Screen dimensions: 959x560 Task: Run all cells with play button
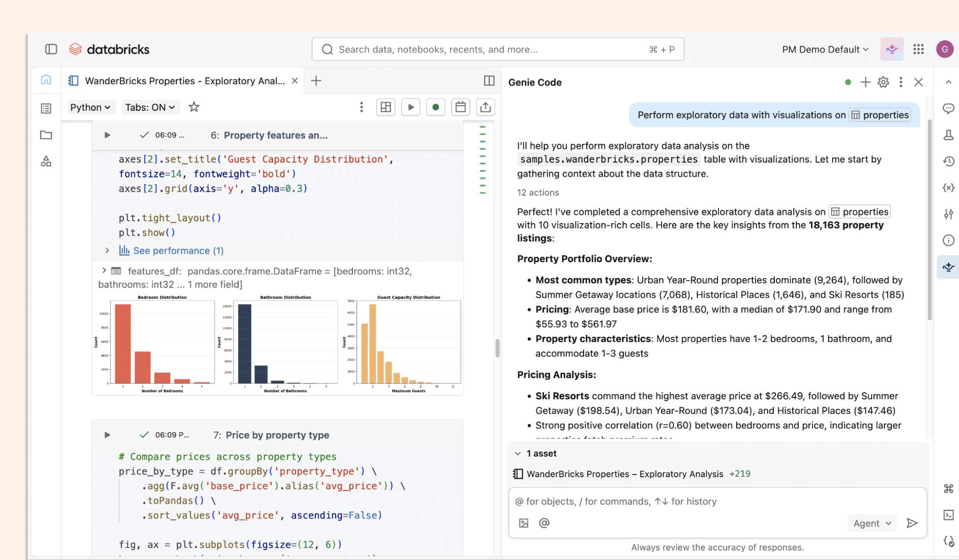pos(411,107)
